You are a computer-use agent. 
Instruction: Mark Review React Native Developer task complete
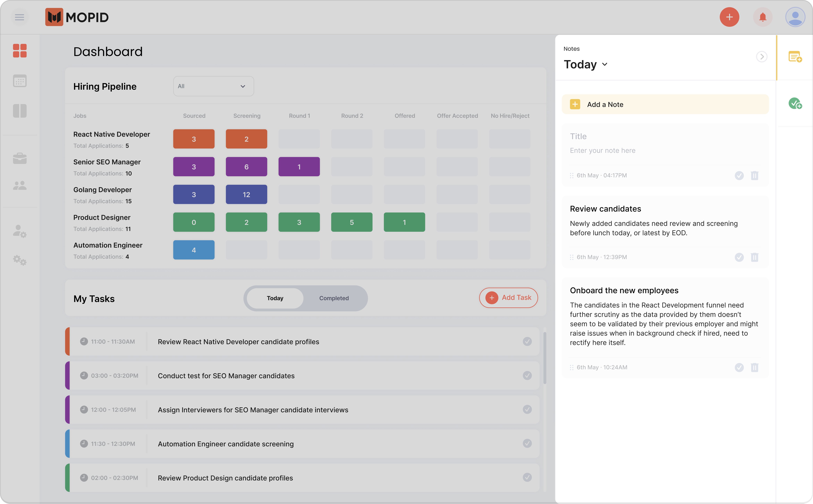tap(527, 341)
